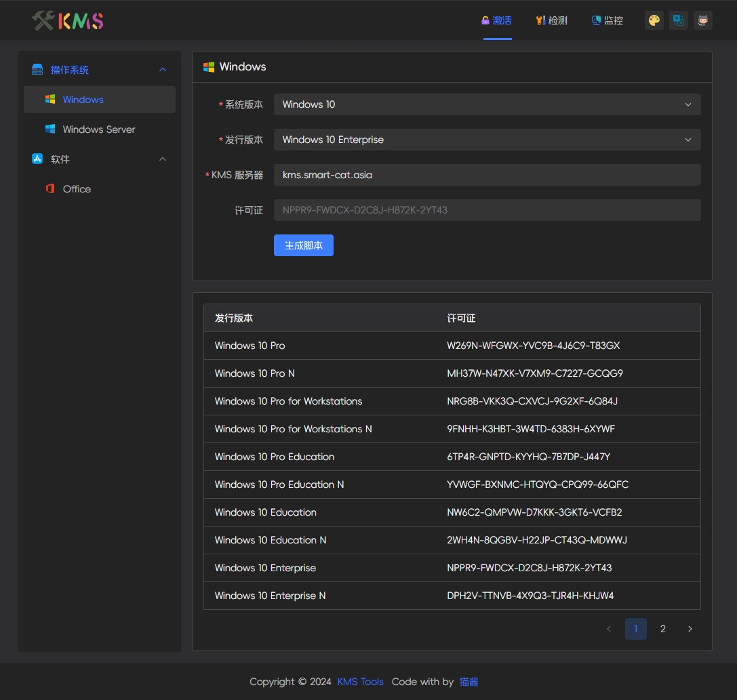Switch to the 检测 tab
Viewport: 737px width, 700px height.
pos(552,20)
